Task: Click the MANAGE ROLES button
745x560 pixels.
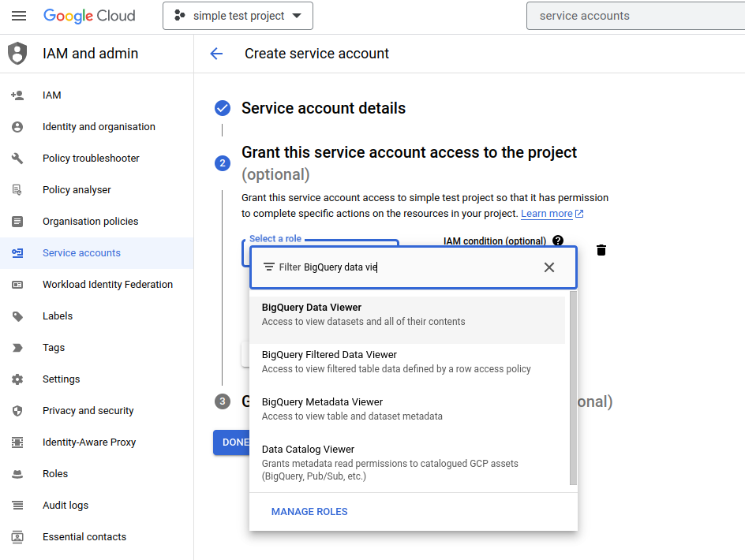Action: point(309,512)
